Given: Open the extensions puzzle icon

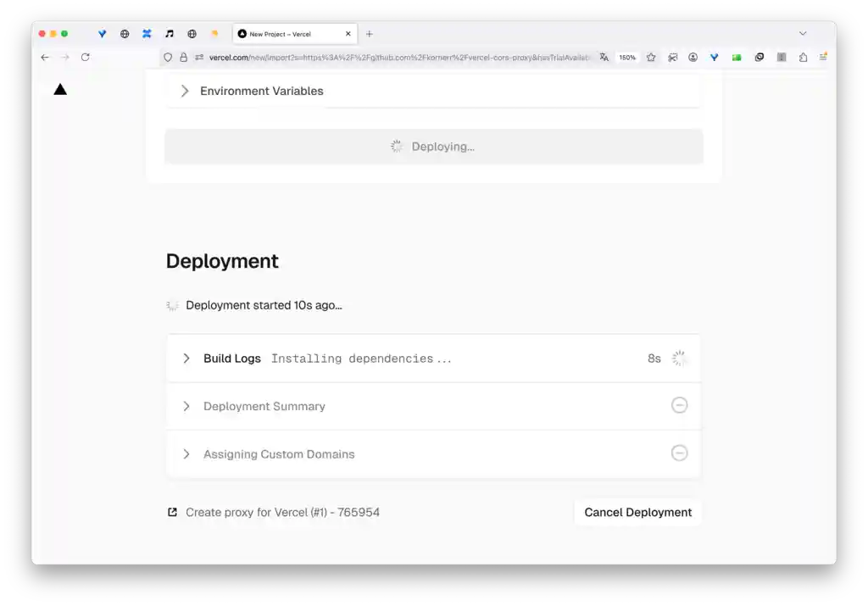Looking at the screenshot, I should (803, 57).
